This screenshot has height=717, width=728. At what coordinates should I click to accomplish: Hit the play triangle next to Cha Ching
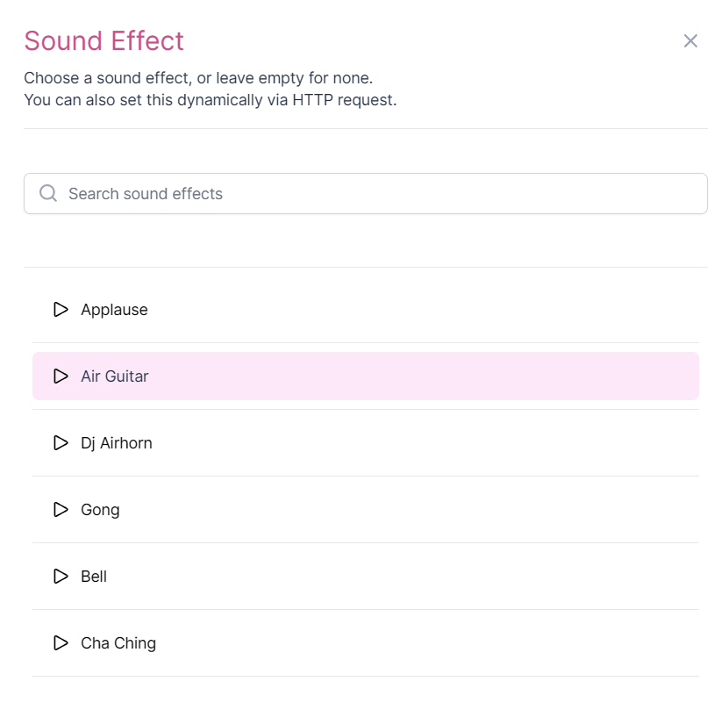[x=61, y=643]
